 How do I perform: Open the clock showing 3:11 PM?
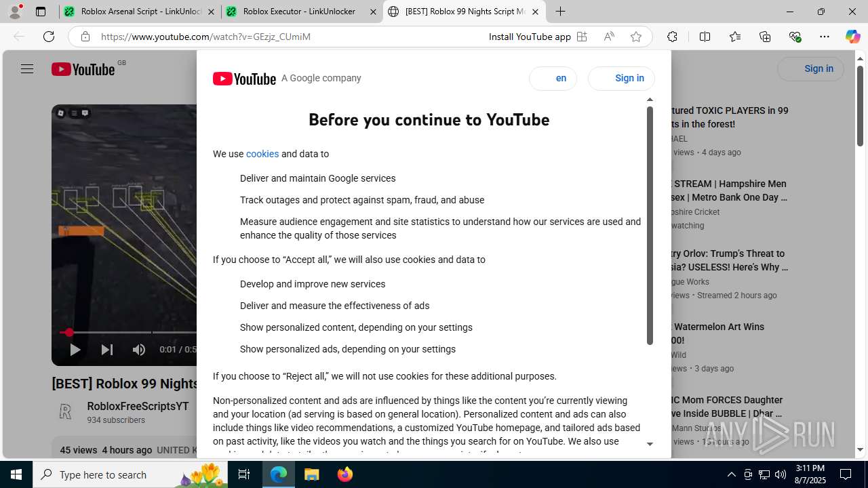(x=810, y=474)
